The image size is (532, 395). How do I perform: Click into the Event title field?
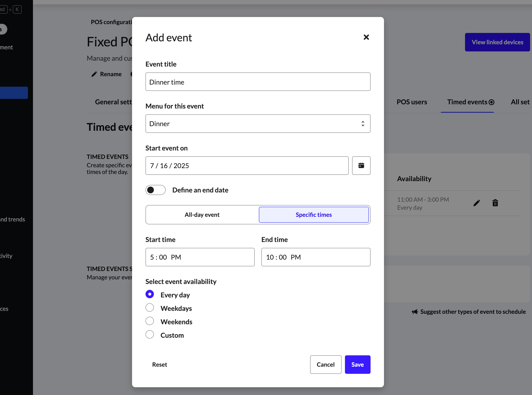pos(258,82)
